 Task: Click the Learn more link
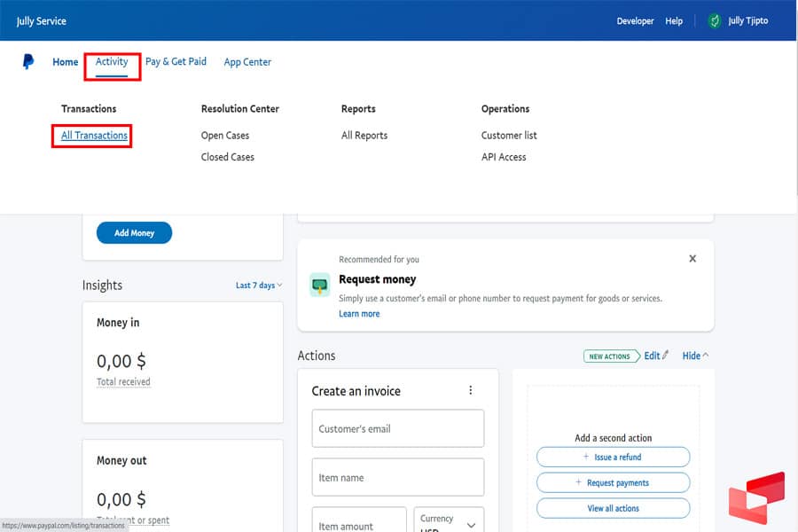point(359,314)
